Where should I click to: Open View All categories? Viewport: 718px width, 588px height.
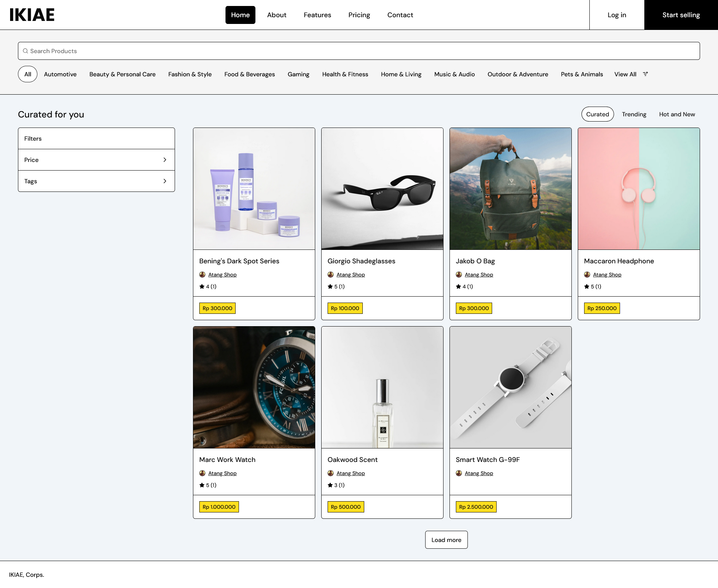[625, 74]
